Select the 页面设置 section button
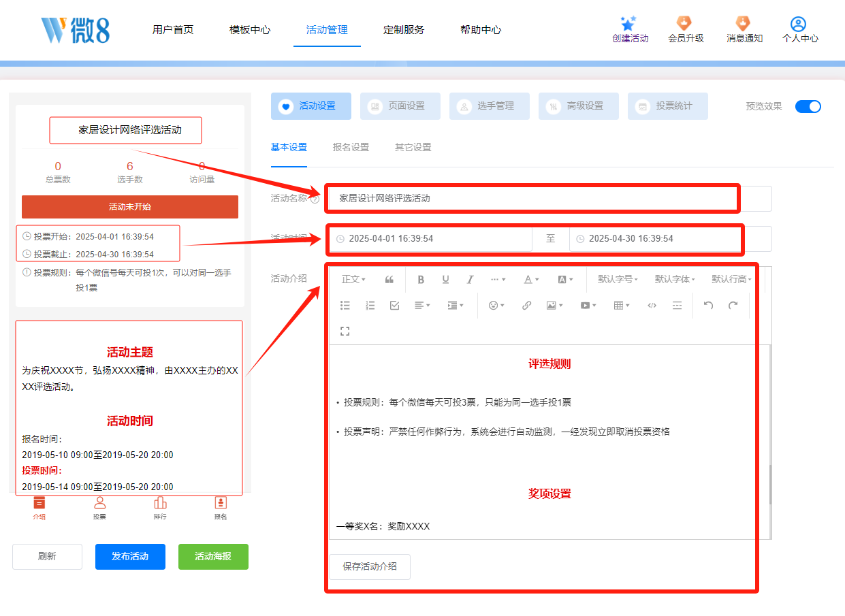 (400, 106)
